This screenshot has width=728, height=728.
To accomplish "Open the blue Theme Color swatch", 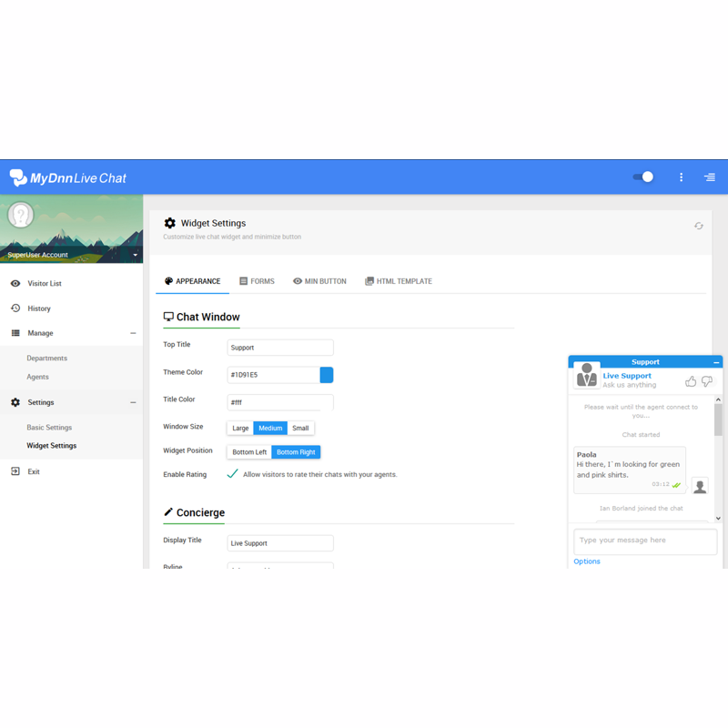I will tap(327, 375).
